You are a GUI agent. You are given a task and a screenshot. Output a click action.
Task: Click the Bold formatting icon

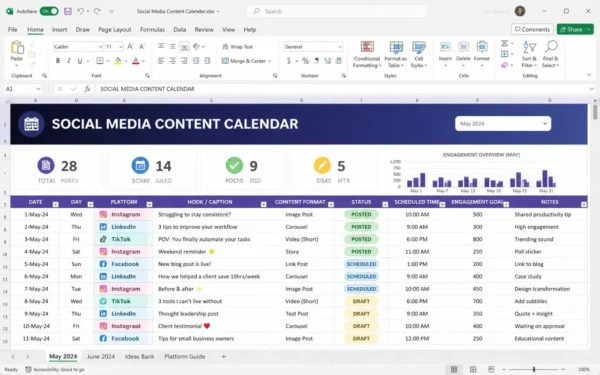tap(58, 60)
